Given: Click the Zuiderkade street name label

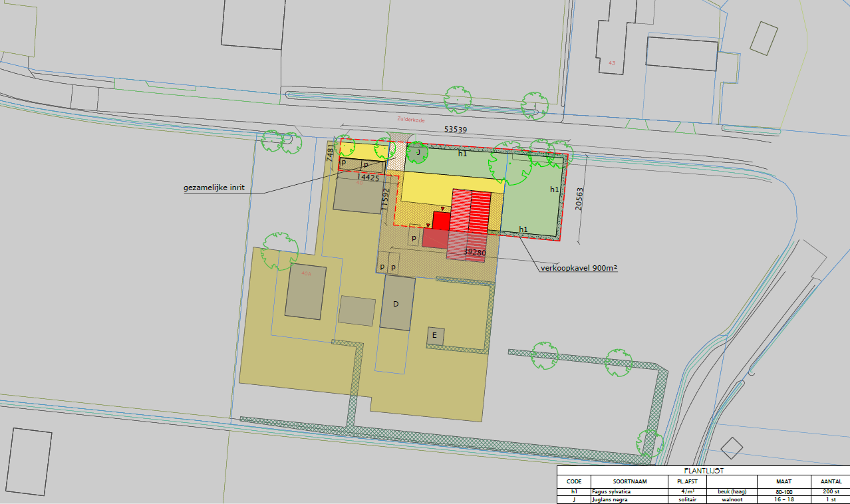Looking at the screenshot, I should 406,121.
